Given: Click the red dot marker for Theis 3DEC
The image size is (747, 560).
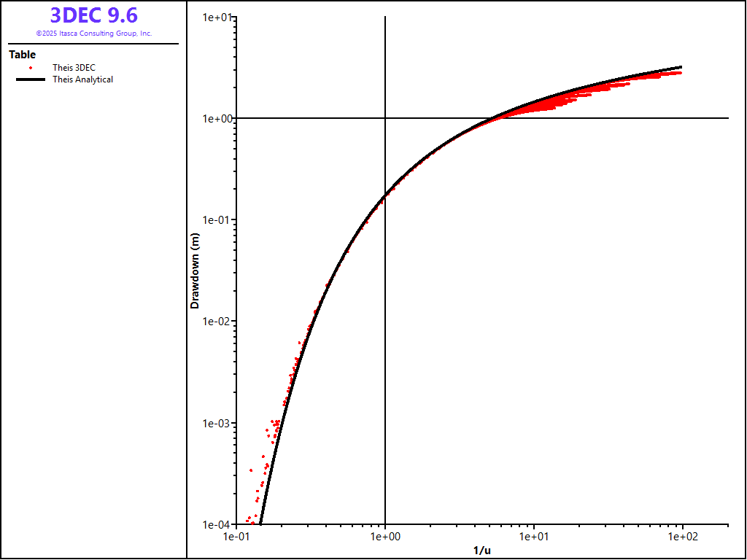Looking at the screenshot, I should coord(31,68).
